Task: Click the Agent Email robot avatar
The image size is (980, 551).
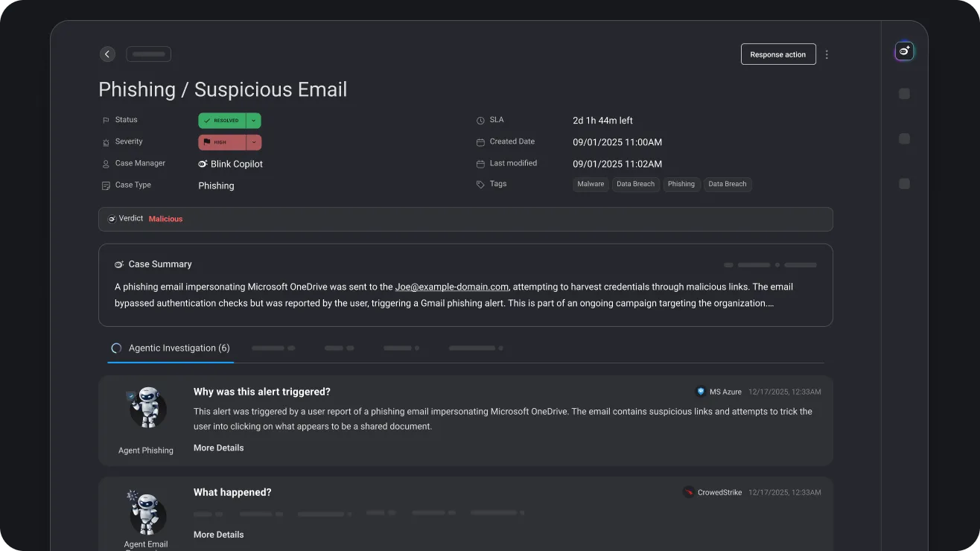Action: pyautogui.click(x=147, y=512)
